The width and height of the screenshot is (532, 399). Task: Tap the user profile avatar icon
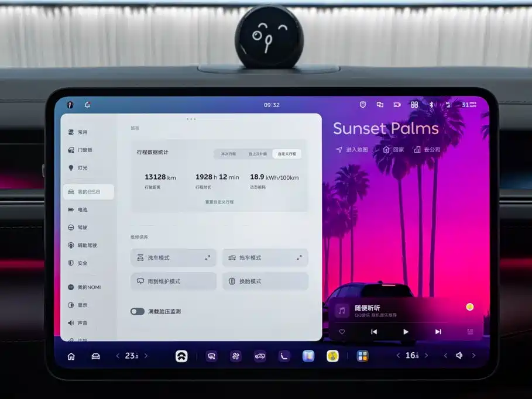tap(70, 105)
